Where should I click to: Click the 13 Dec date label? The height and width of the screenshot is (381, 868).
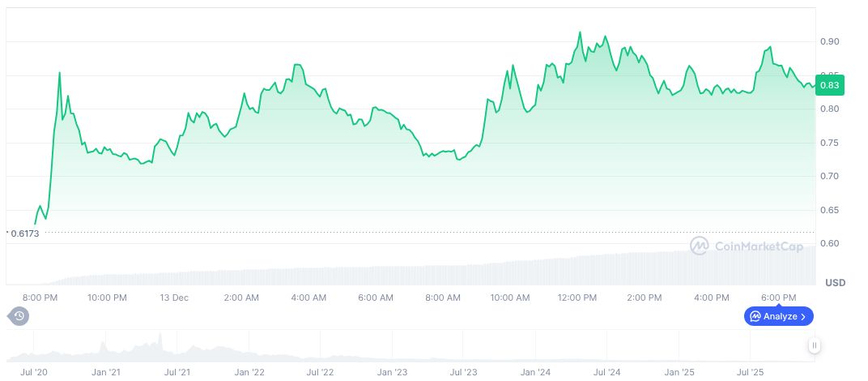tap(174, 298)
